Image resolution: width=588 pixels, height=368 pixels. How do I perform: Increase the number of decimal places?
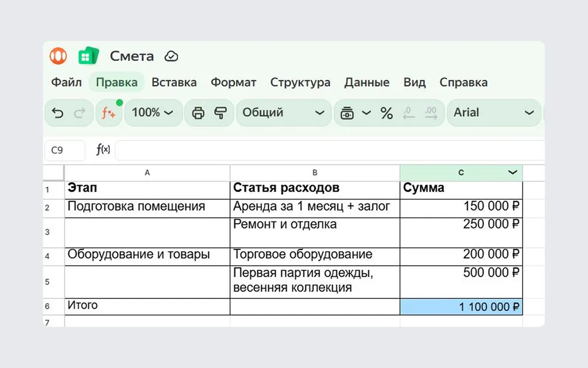tap(431, 113)
